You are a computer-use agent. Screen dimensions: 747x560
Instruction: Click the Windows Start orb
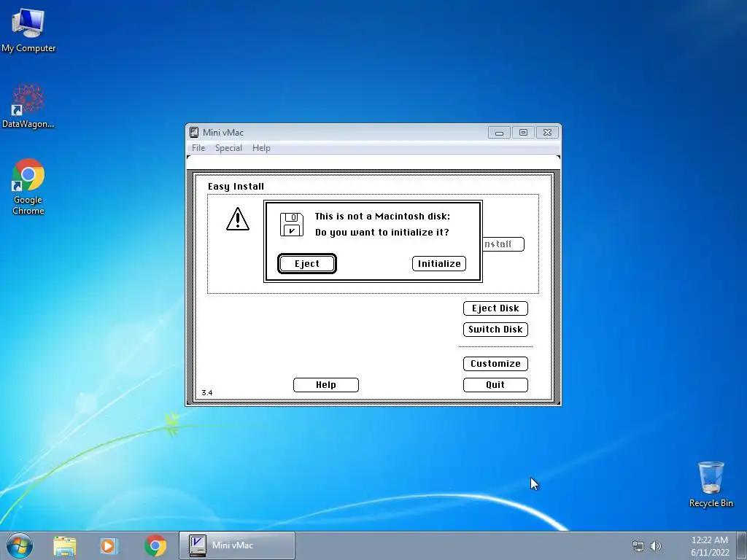(x=20, y=545)
